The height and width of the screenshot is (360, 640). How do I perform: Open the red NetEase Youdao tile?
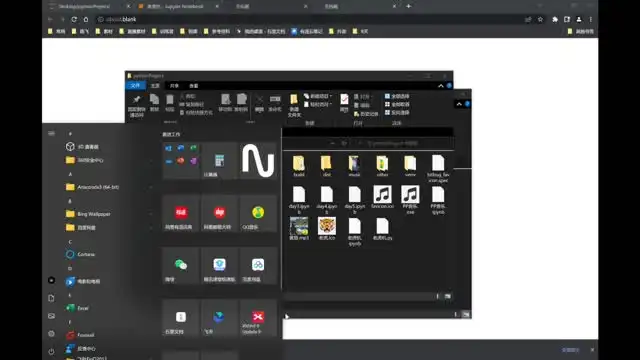(x=181, y=213)
